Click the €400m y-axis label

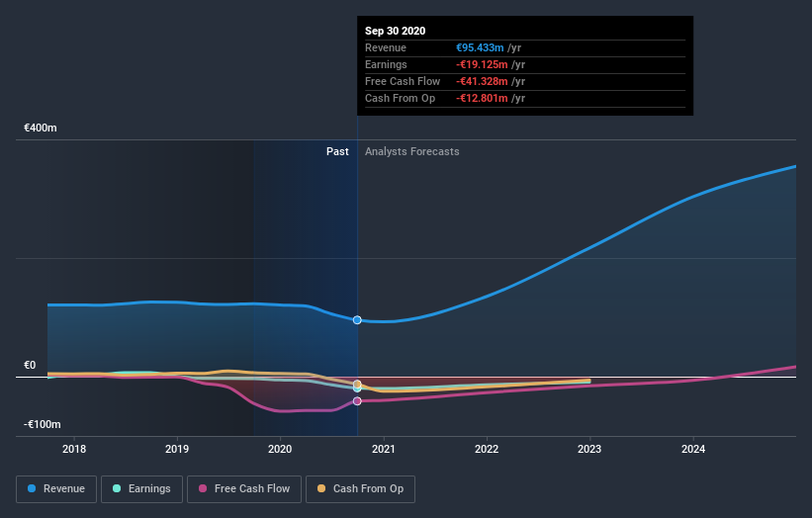(x=41, y=128)
